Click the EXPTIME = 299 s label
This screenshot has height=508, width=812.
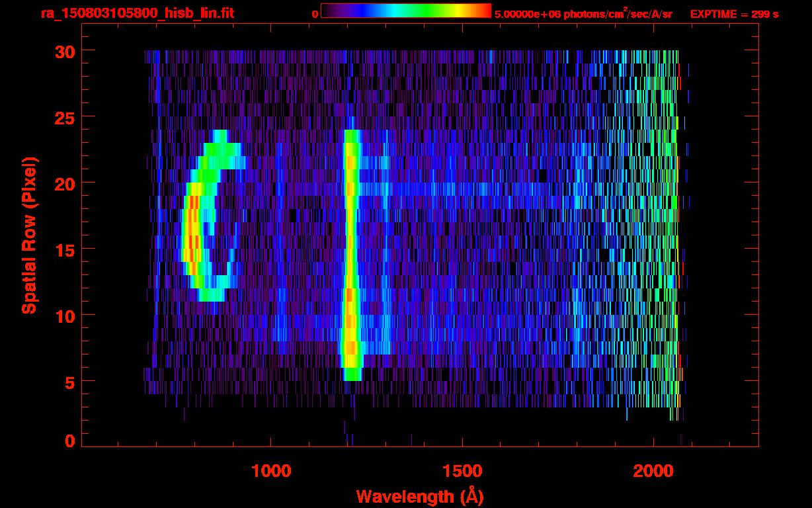coord(734,14)
